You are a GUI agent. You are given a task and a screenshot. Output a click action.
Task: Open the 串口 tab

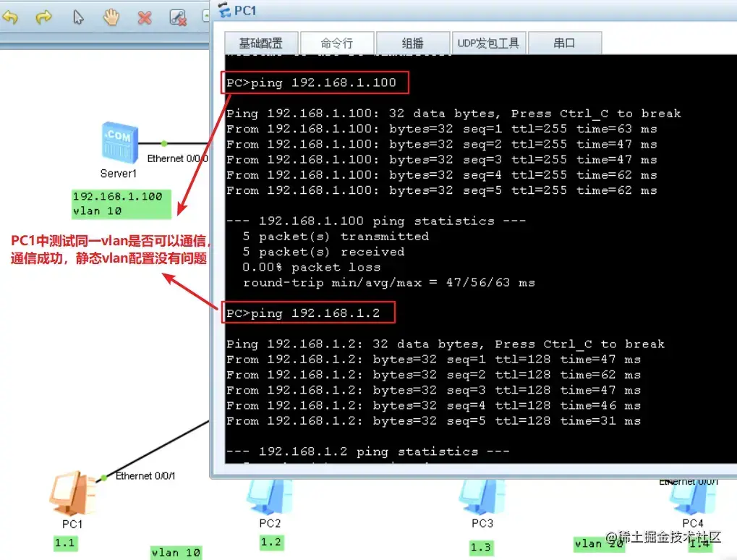[564, 43]
